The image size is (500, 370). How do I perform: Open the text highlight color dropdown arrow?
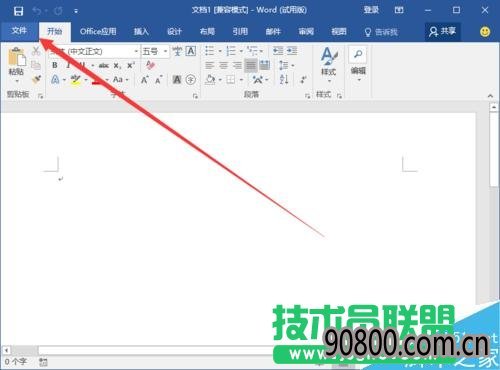pos(86,80)
